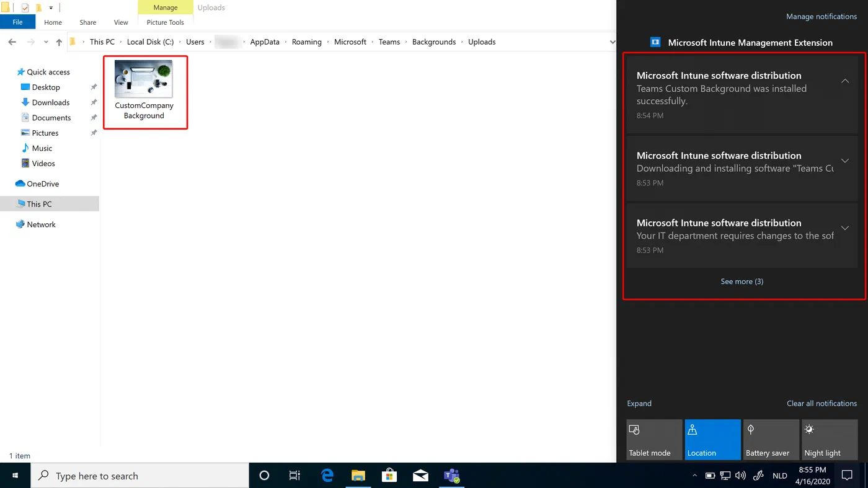Expand the 'Downloading and installing software' notification

845,161
